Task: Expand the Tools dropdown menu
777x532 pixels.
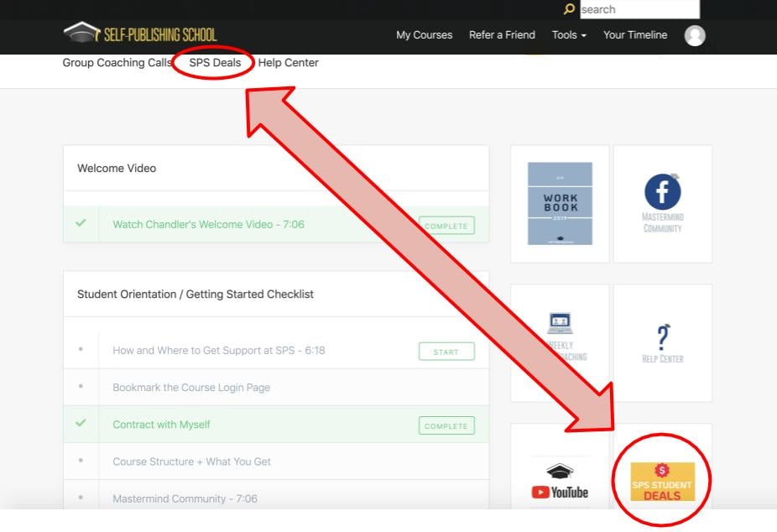Action: tap(569, 35)
